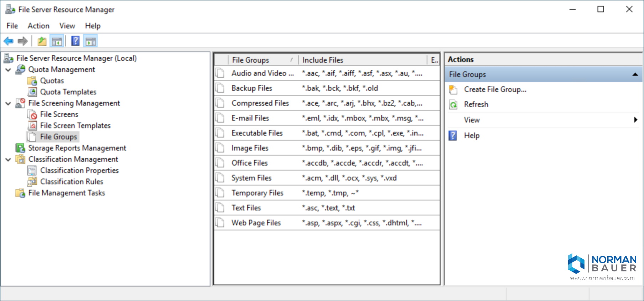Click the Refresh icon in Actions pane
This screenshot has height=301, width=644.
tap(453, 104)
